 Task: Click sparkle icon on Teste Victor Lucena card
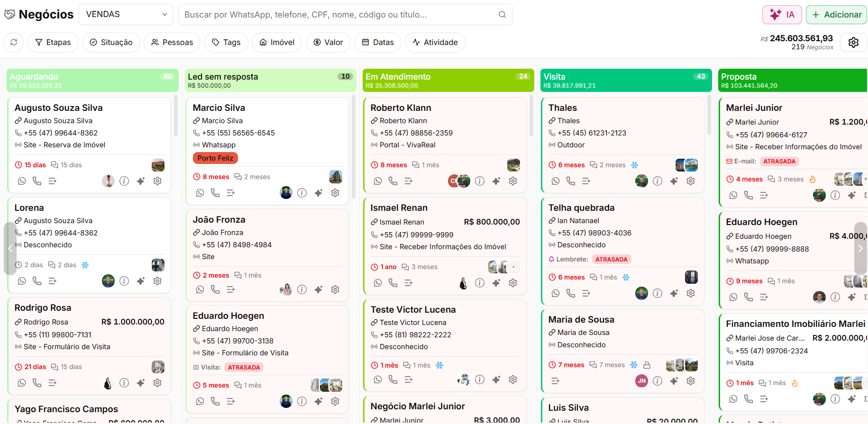pos(496,379)
